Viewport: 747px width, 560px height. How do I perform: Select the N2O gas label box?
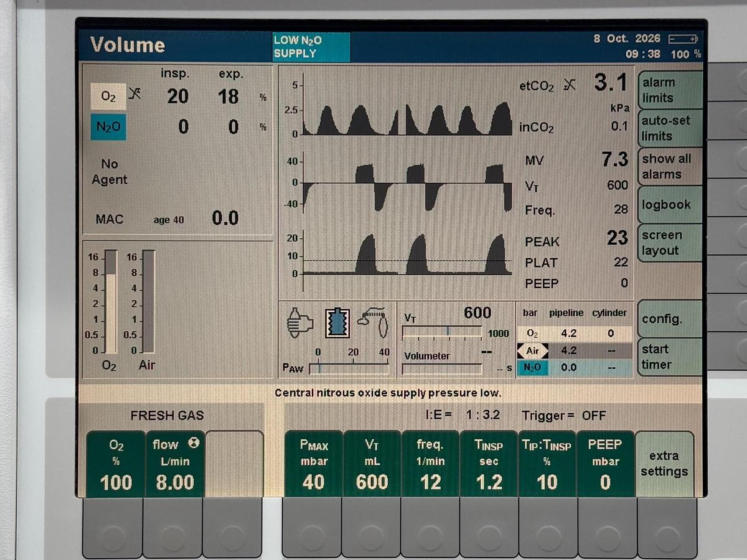pos(108,127)
